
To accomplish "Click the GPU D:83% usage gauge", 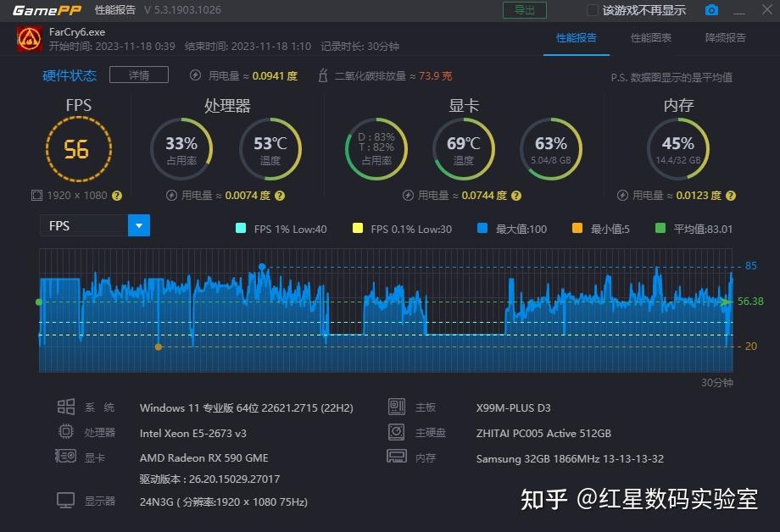I will coord(376,149).
